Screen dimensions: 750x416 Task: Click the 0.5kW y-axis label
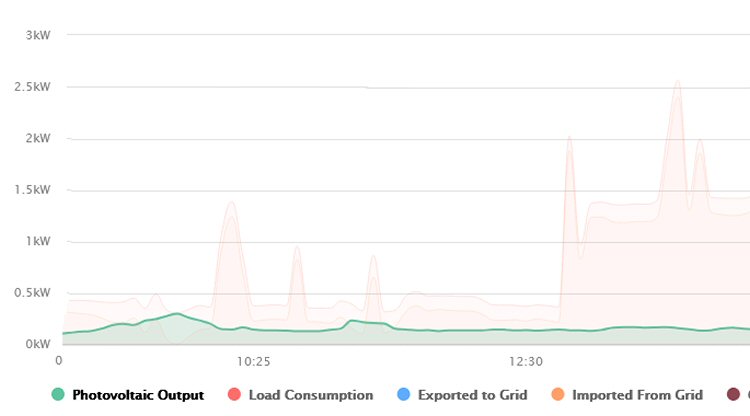click(31, 293)
